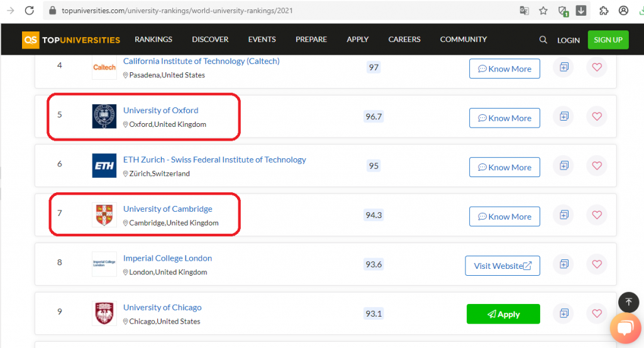Open University of Cambridge link
The width and height of the screenshot is (644, 348).
click(167, 209)
